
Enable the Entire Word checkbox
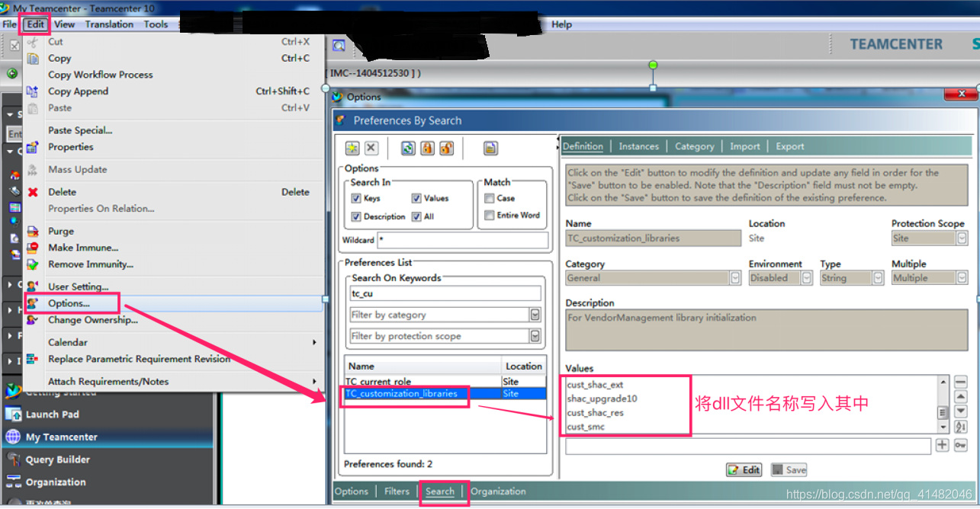[489, 216]
